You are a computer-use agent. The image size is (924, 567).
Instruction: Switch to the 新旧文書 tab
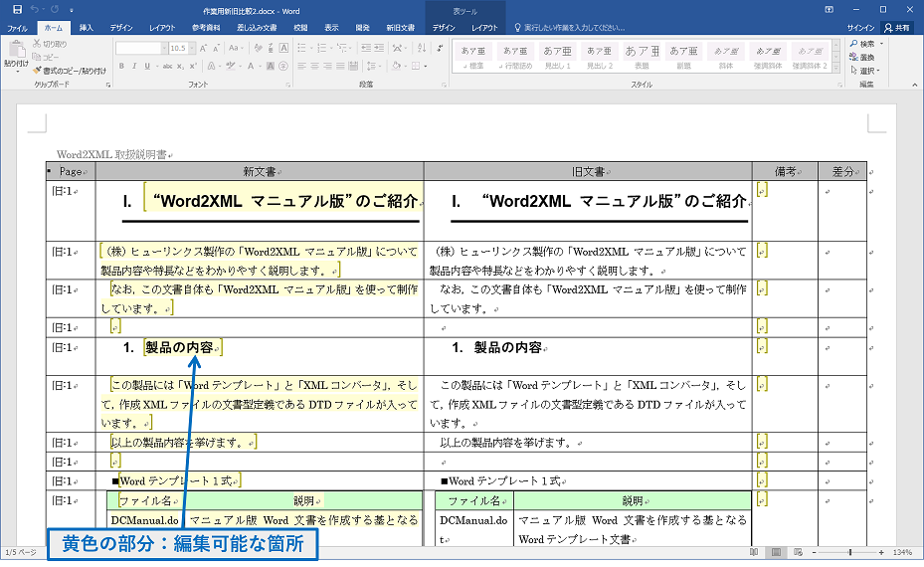tap(401, 28)
